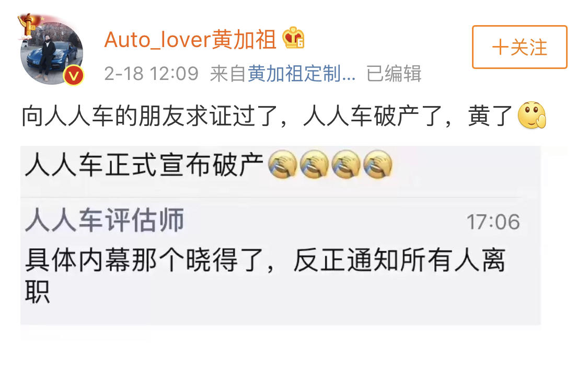Click the orange verified V badge

point(74,76)
